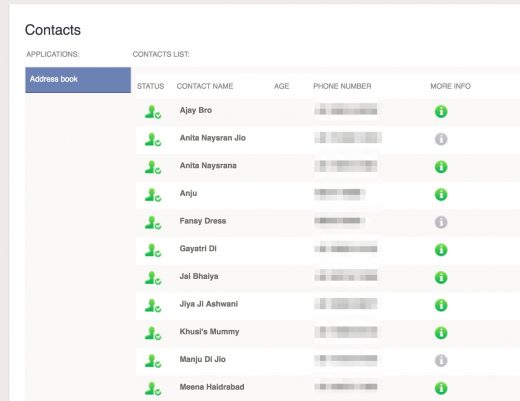This screenshot has width=520, height=401.
Task: Click the Contacts page heading
Action: (x=53, y=30)
